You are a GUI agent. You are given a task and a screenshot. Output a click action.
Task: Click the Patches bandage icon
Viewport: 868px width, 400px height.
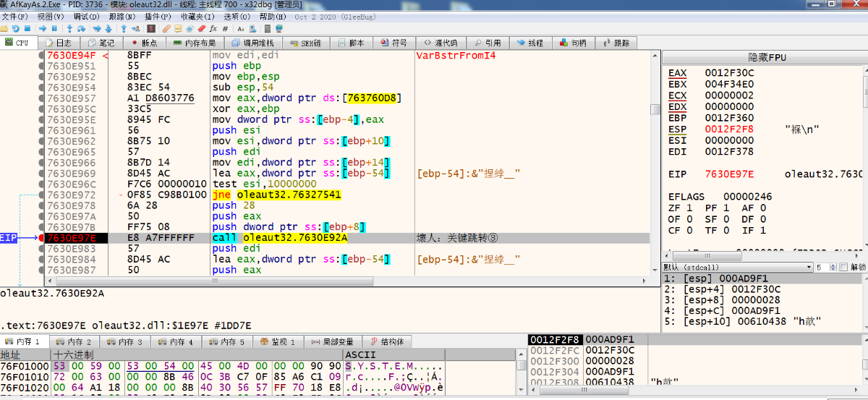click(x=166, y=29)
